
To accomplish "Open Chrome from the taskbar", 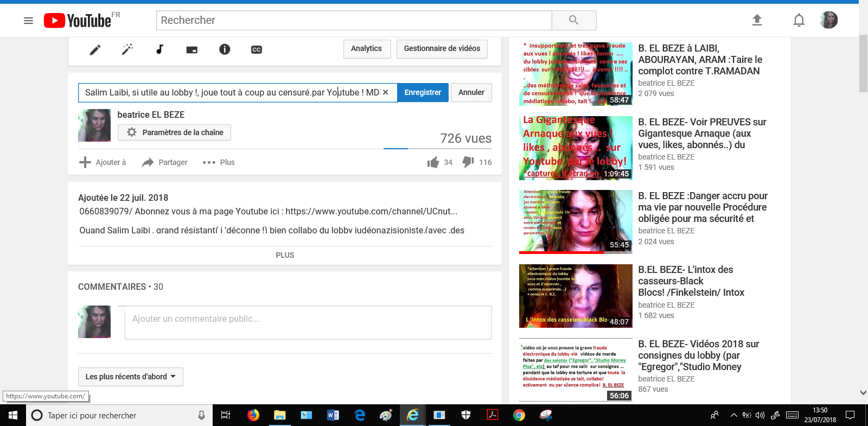I will [519, 415].
